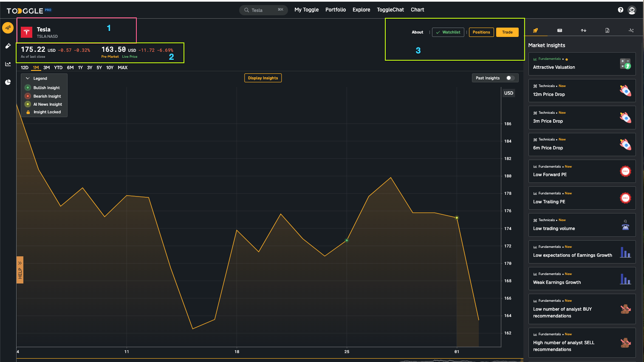Viewport: 644px width, 362px height.
Task: Expand the HELP side tab
Action: click(x=20, y=270)
